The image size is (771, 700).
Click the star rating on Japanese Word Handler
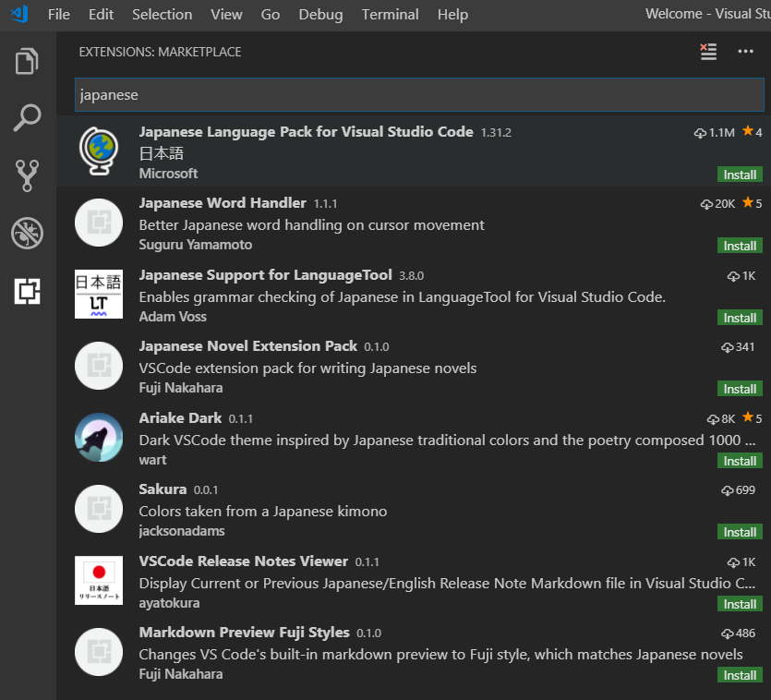[753, 202]
